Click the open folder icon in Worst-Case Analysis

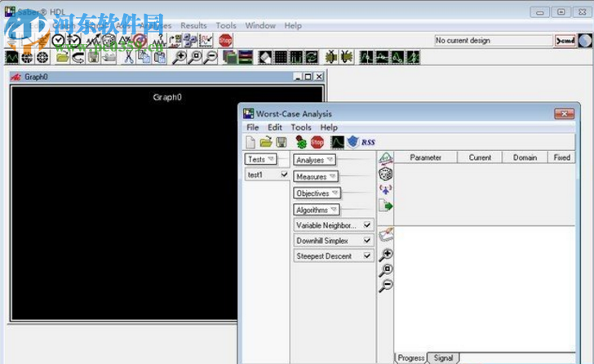266,143
